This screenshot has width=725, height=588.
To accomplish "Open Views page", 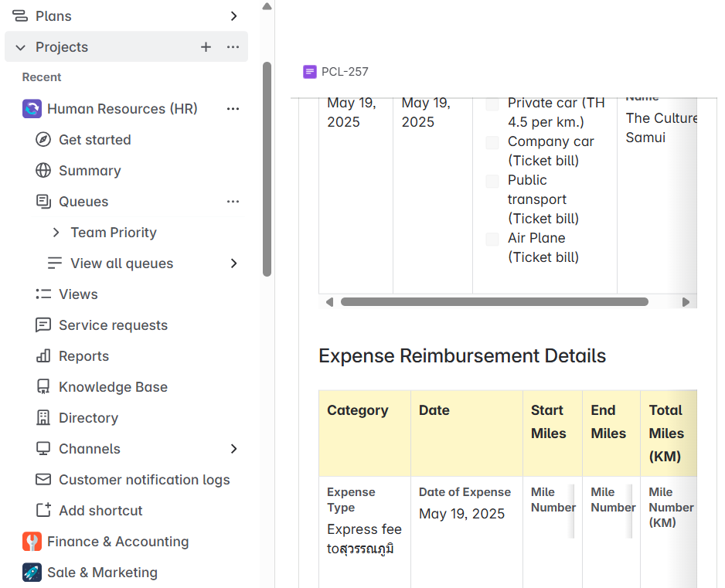I will (x=78, y=294).
